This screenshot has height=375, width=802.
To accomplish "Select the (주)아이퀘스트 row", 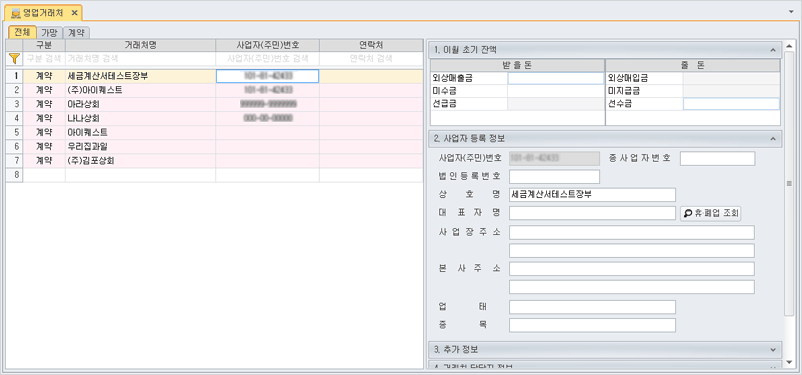I will click(x=214, y=90).
